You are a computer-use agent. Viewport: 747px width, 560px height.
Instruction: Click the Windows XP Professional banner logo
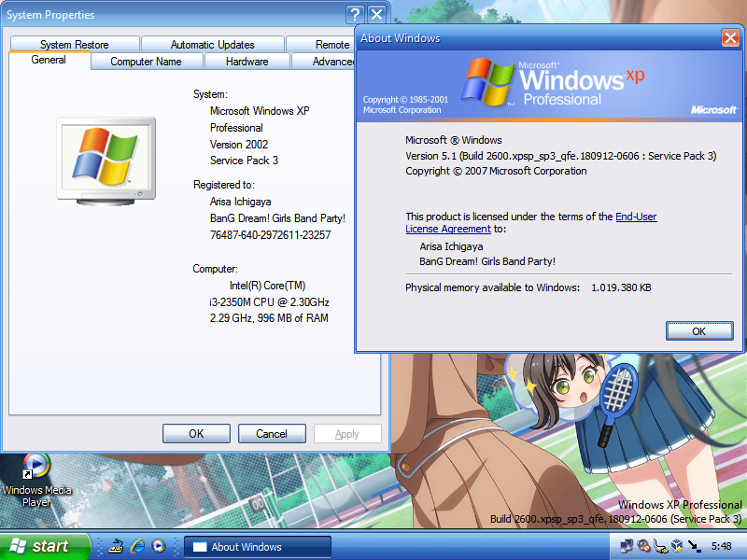[x=553, y=82]
